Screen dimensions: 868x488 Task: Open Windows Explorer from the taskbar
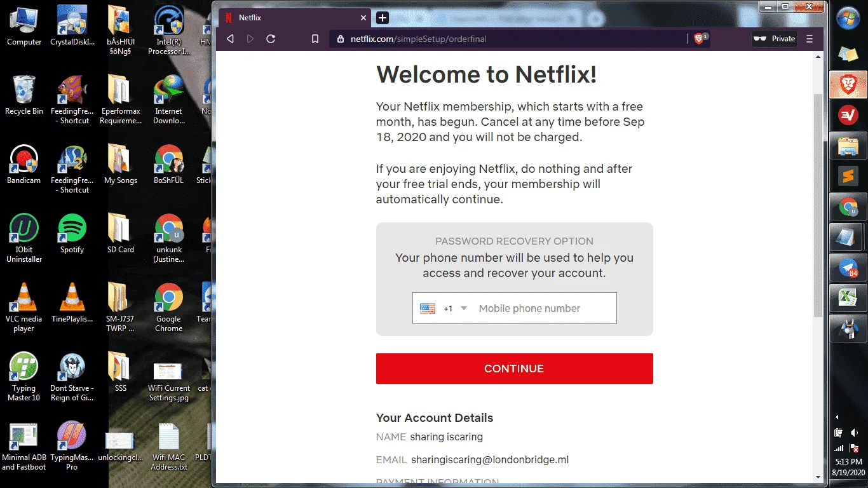[848, 146]
